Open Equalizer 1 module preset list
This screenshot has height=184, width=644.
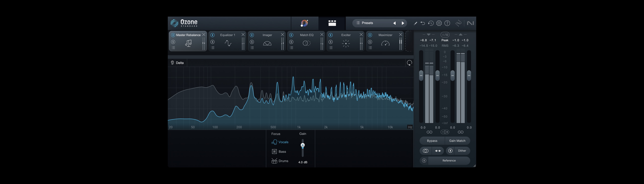[x=212, y=48]
